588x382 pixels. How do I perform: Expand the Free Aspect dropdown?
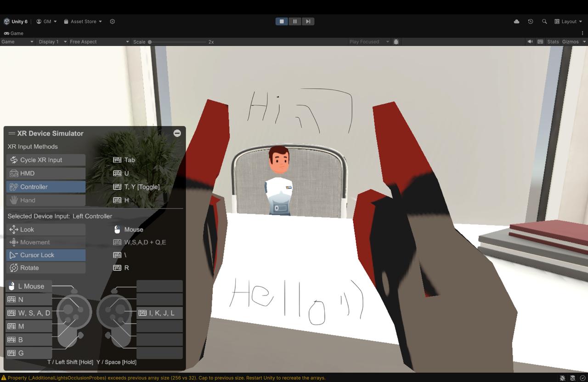pyautogui.click(x=99, y=42)
